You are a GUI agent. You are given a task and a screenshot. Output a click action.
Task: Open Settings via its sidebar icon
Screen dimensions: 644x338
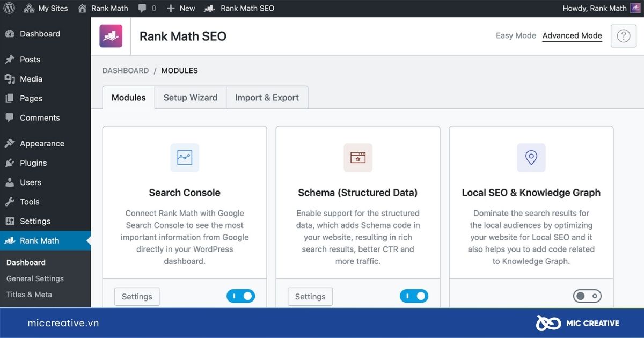point(10,221)
